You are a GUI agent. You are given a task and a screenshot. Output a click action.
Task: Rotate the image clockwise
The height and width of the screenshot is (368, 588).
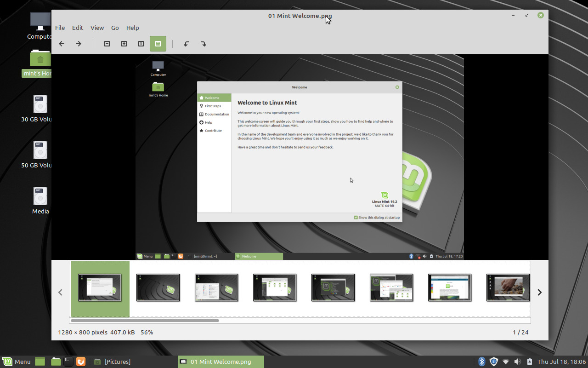click(x=204, y=43)
